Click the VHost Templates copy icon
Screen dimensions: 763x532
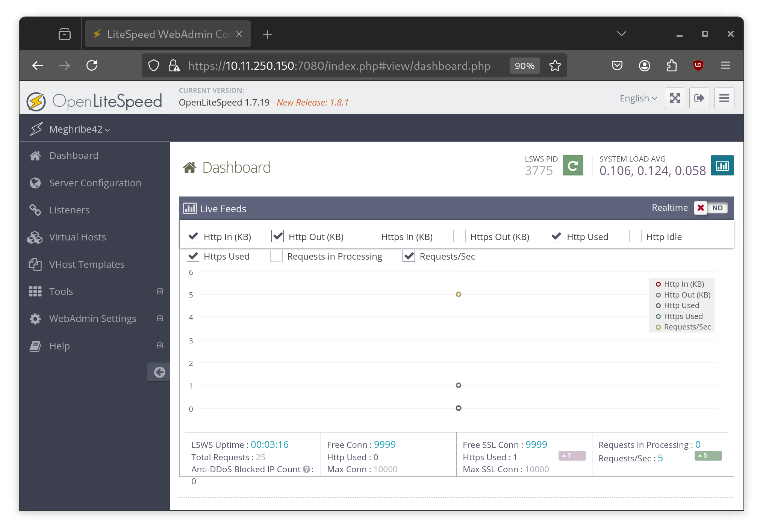click(35, 264)
